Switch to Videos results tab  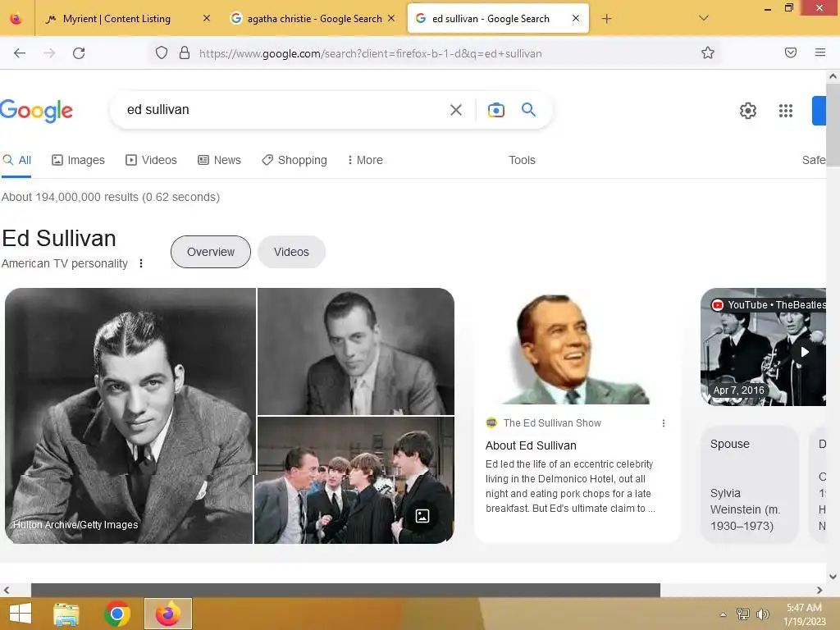[x=151, y=160]
